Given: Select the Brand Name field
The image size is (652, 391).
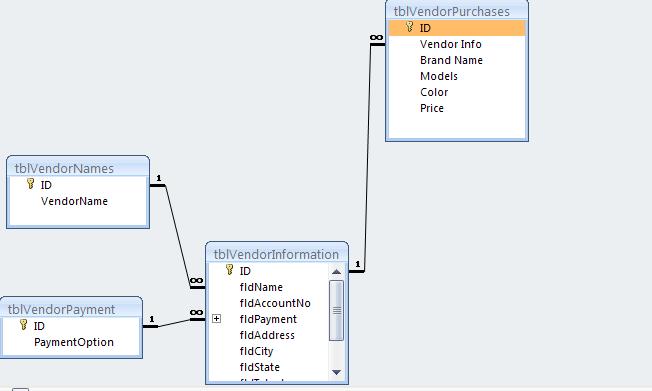Looking at the screenshot, I should coord(451,60).
